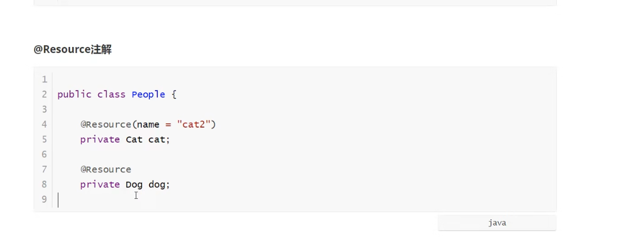Click the "@Resource注解" heading
Image resolution: width=644 pixels, height=237 pixels.
[x=72, y=50]
